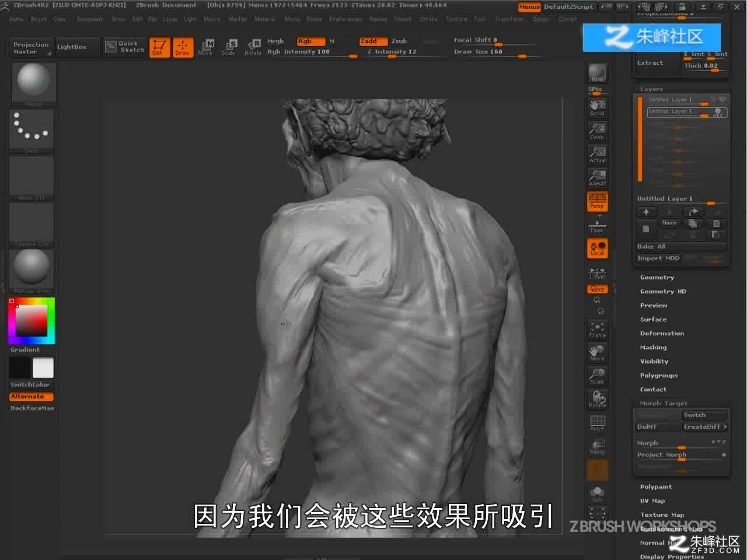The height and width of the screenshot is (560, 747).
Task: Expand the Deformation subpalette
Action: (662, 334)
